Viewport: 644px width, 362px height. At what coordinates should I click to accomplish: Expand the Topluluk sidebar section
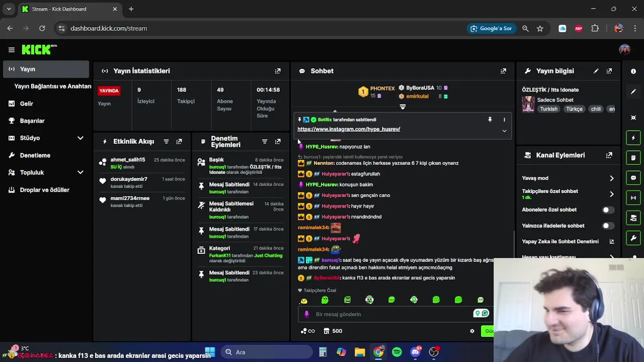80,172
